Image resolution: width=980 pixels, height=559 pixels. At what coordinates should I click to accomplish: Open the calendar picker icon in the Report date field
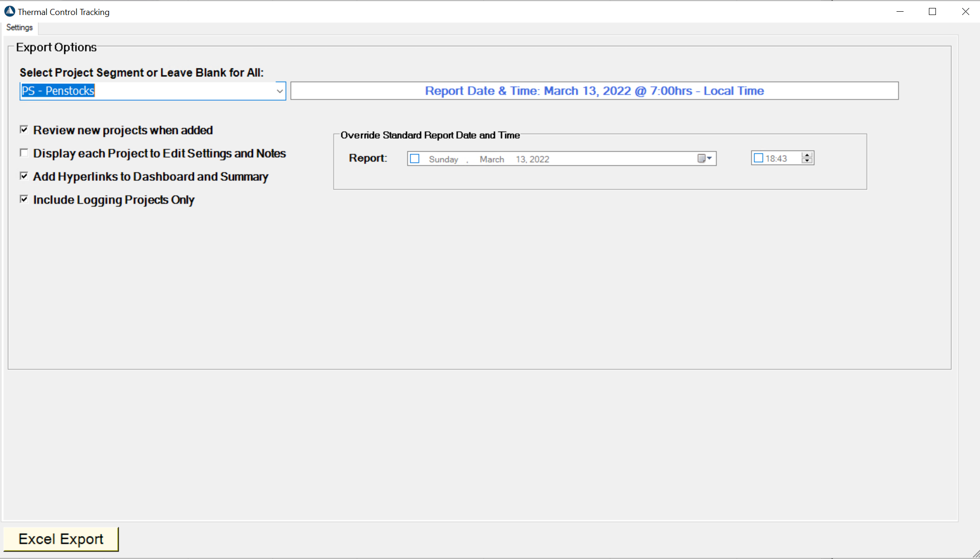(x=705, y=158)
